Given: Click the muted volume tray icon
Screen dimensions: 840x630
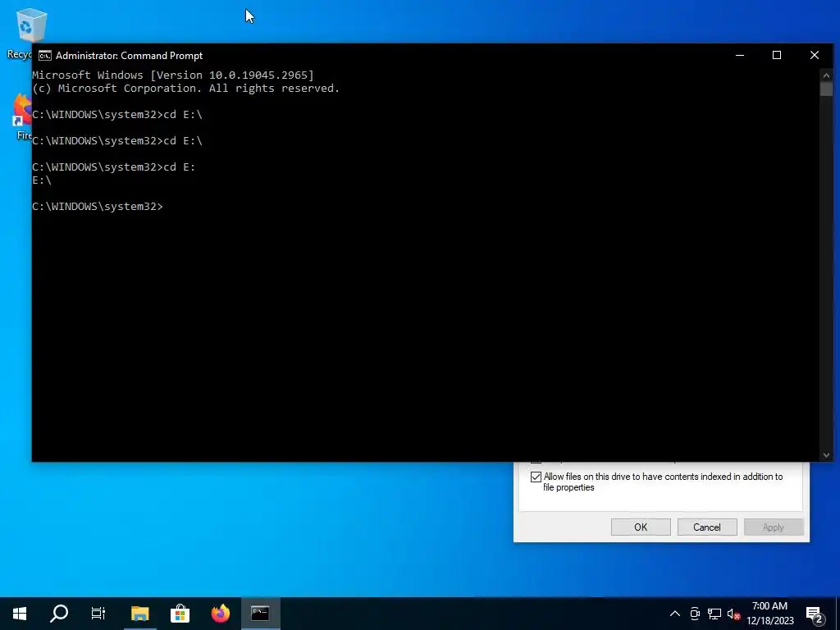Looking at the screenshot, I should 733,614.
